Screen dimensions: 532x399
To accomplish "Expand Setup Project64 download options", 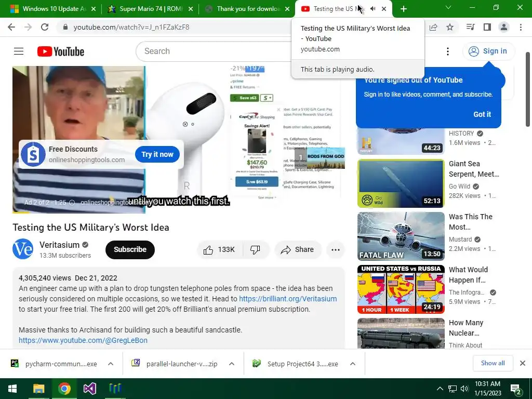I will [x=353, y=364].
